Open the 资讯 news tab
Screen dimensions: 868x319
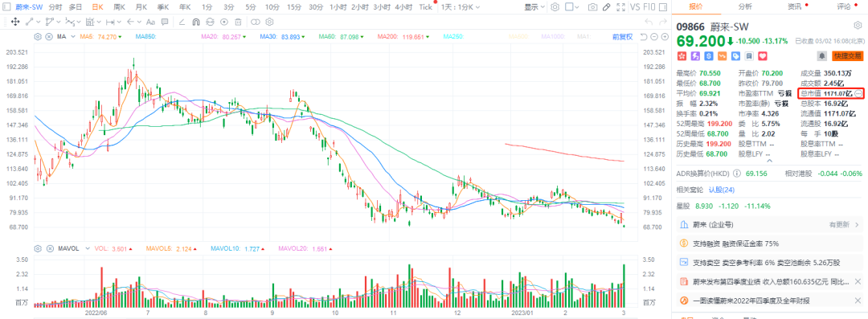pyautogui.click(x=794, y=6)
